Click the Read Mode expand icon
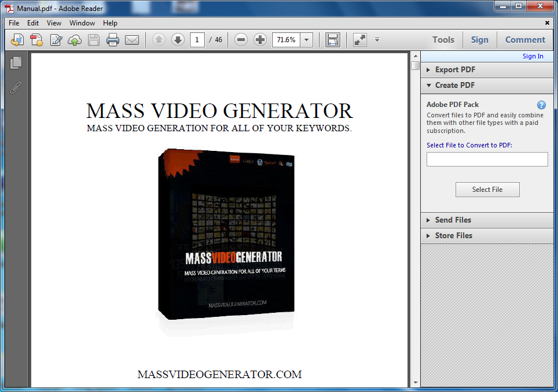The width and height of the screenshot is (558, 392). pos(360,40)
